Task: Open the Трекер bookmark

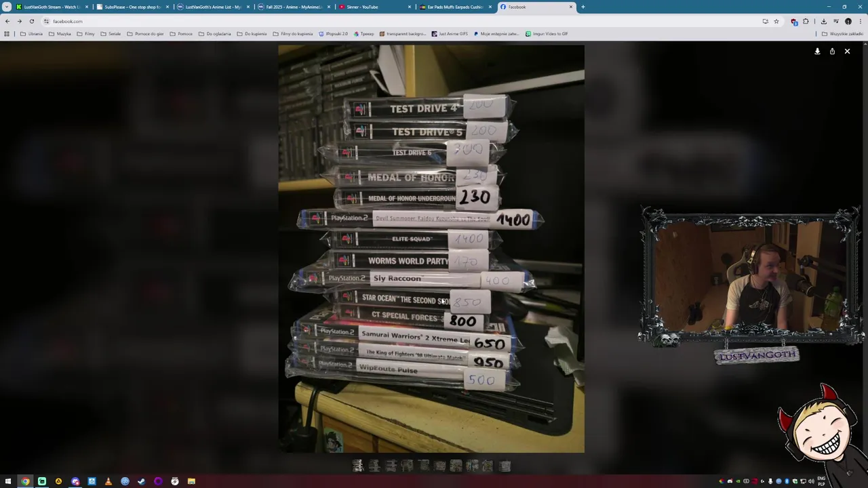Action: (364, 33)
